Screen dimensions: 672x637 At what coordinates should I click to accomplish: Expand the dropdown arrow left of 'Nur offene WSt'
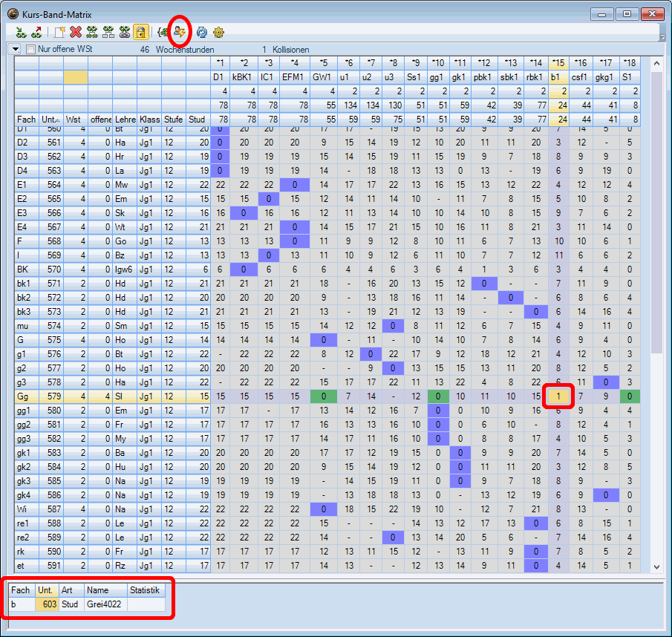click(x=16, y=49)
